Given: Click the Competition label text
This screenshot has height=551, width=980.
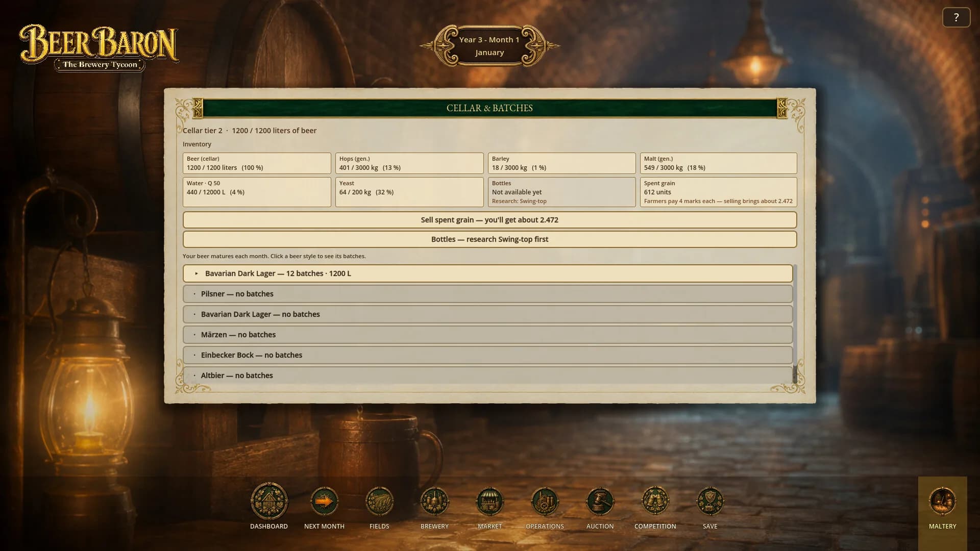Looking at the screenshot, I should pyautogui.click(x=655, y=526).
